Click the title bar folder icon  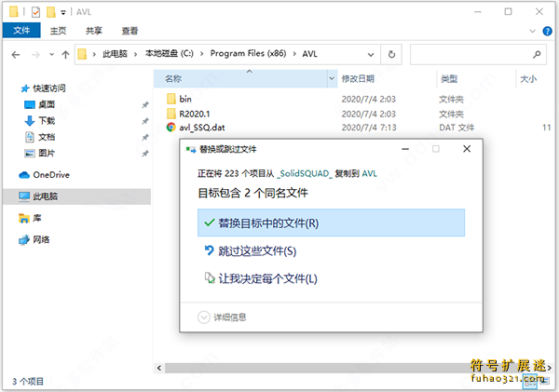[x=14, y=12]
